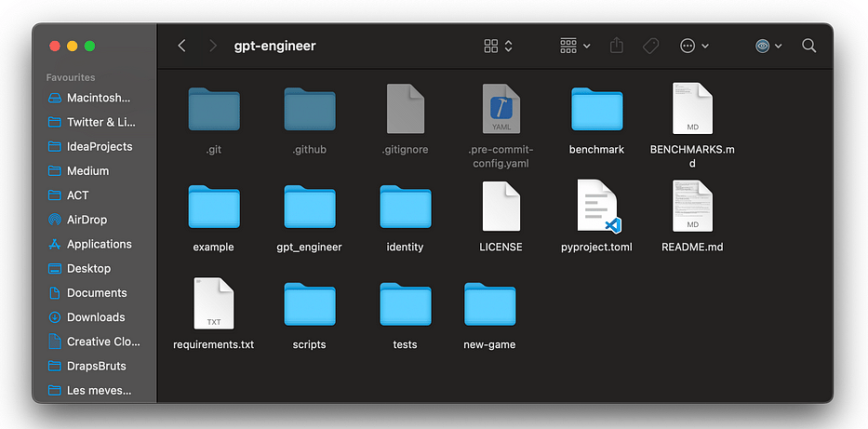Select IdeaProjects sidebar favourite
Viewport: 868px width, 429px height.
[x=100, y=146]
